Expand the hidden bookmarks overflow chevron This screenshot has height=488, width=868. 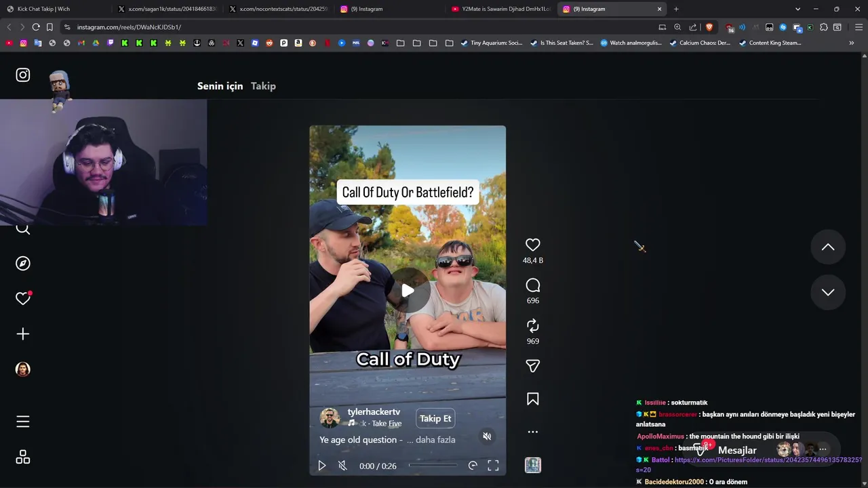(852, 43)
